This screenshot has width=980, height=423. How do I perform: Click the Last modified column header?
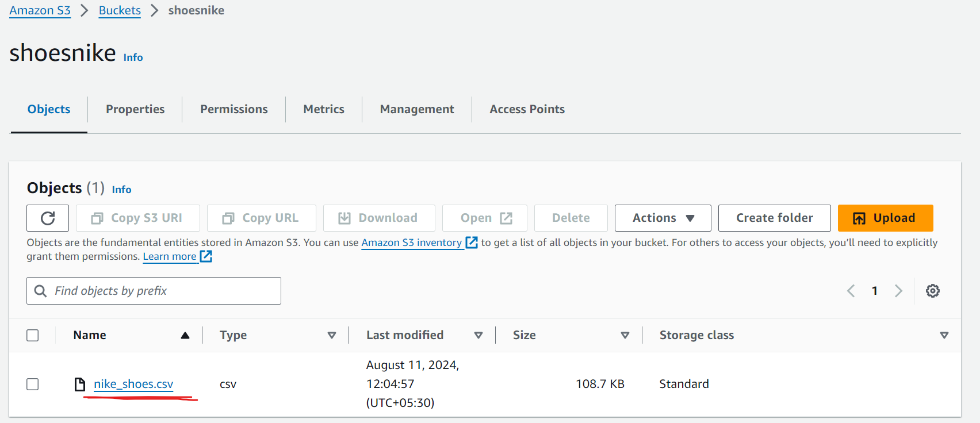click(x=405, y=335)
